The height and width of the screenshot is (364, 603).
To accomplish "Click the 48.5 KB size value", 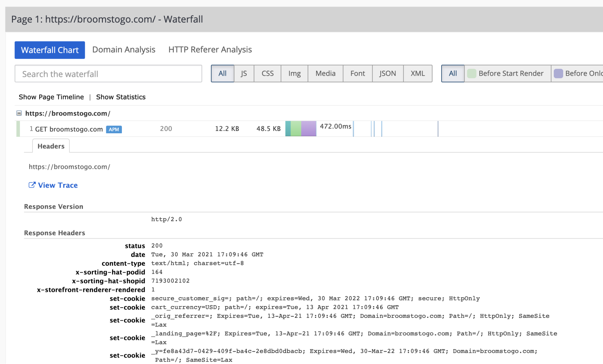I will coord(268,129).
